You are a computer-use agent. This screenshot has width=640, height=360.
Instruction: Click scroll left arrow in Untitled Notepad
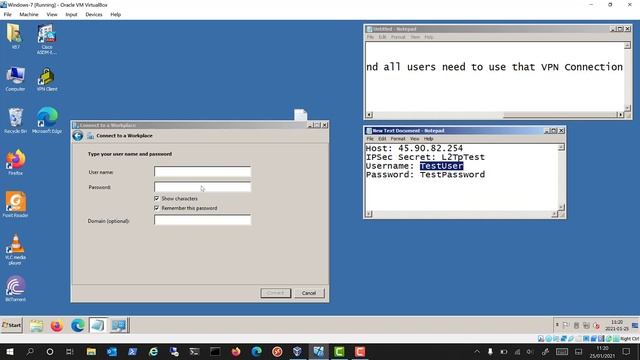point(369,115)
